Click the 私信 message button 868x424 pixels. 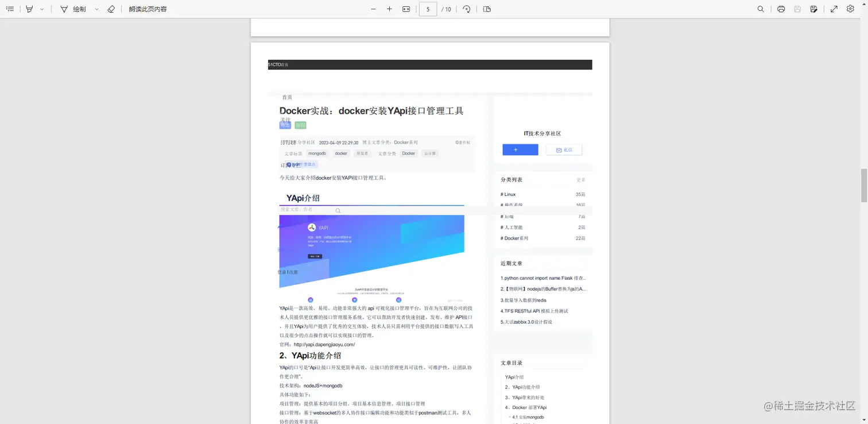tap(564, 149)
